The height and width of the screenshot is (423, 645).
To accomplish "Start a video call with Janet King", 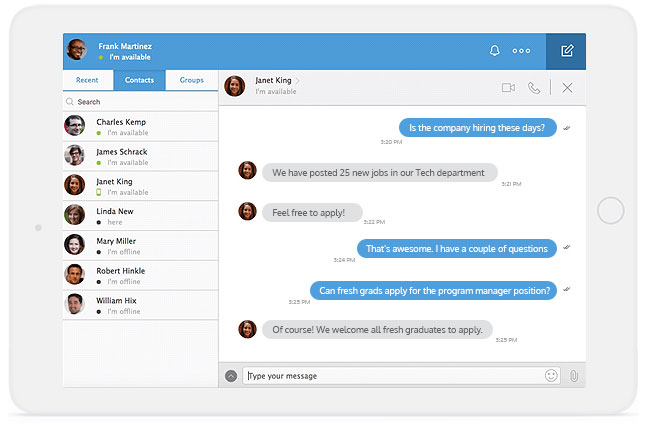I will pyautogui.click(x=508, y=88).
